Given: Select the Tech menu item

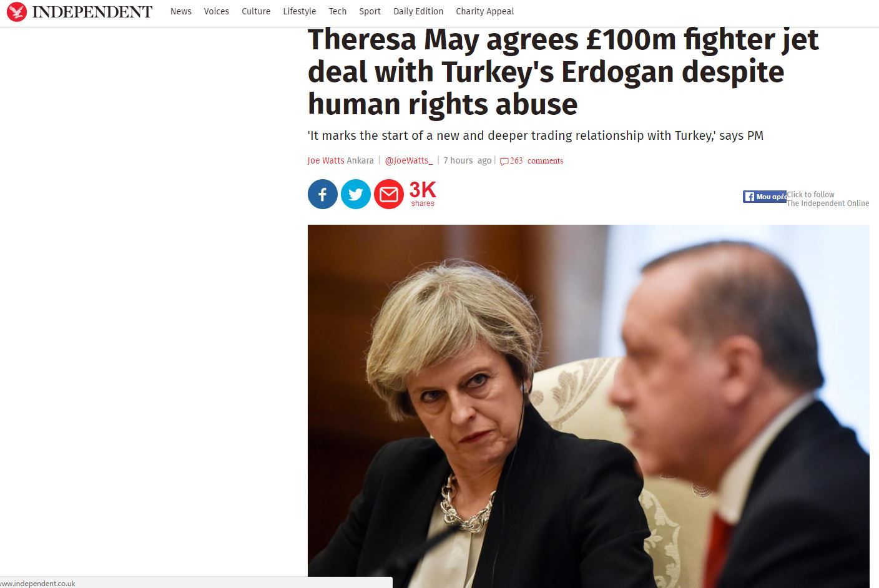Looking at the screenshot, I should (338, 11).
